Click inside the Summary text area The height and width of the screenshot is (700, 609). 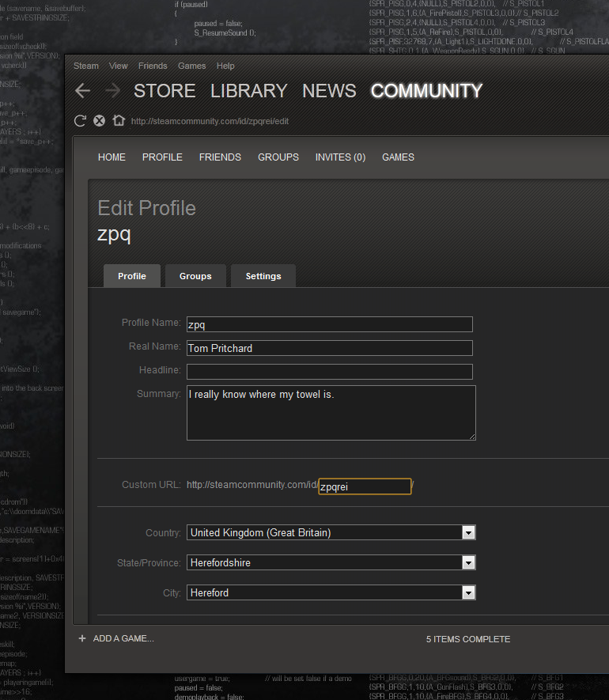point(331,413)
